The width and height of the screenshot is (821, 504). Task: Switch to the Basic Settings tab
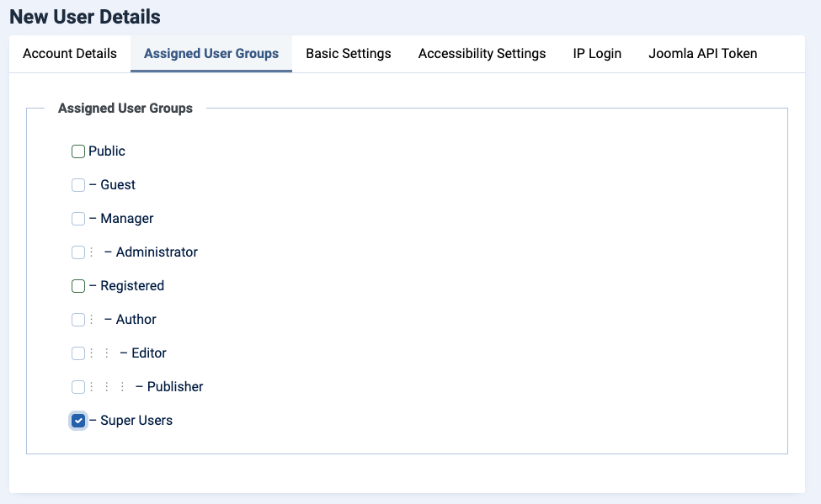349,54
